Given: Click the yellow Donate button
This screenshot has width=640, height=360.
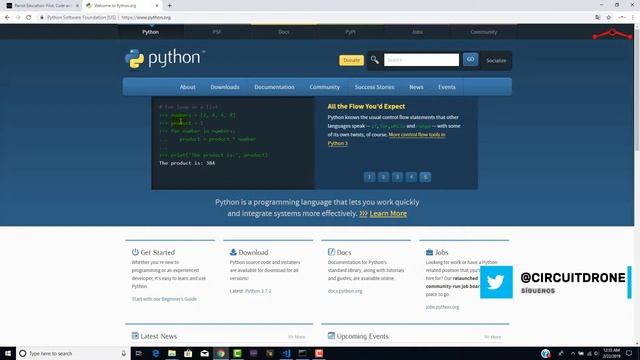Looking at the screenshot, I should tap(351, 60).
